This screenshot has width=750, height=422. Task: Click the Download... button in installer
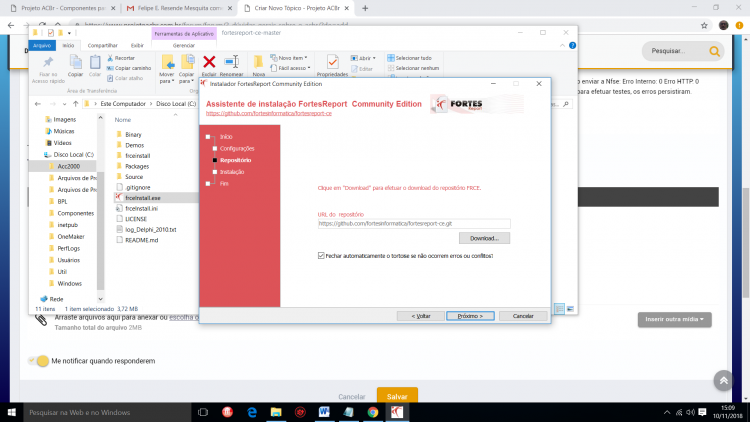coord(484,238)
